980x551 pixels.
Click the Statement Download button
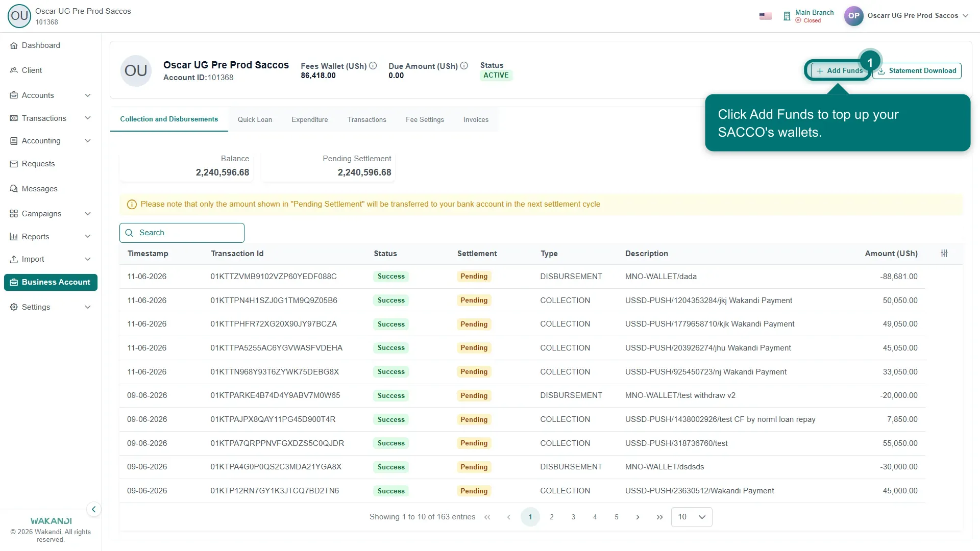click(x=917, y=71)
